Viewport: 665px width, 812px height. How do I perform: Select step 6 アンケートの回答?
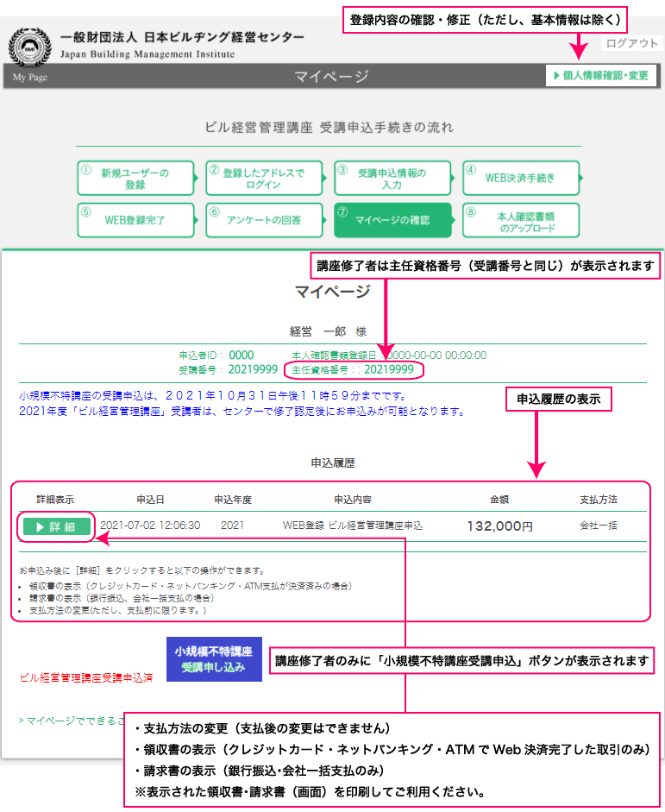[x=264, y=220]
